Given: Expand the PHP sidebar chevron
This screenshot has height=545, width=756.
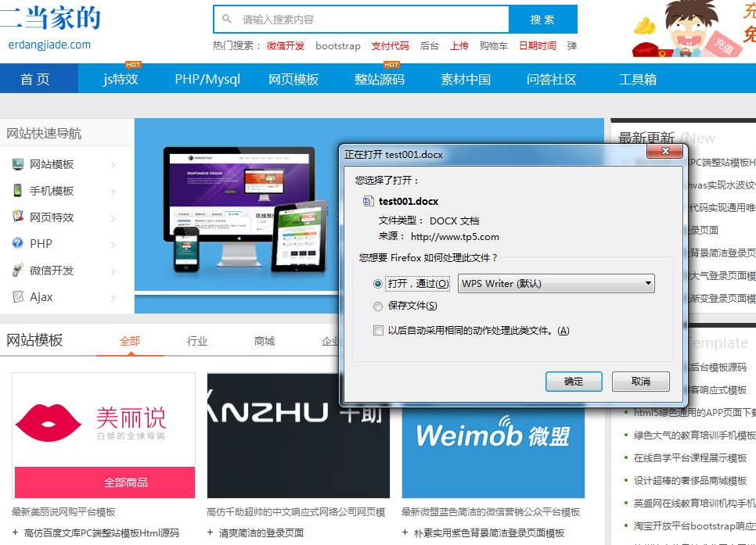Looking at the screenshot, I should [113, 245].
